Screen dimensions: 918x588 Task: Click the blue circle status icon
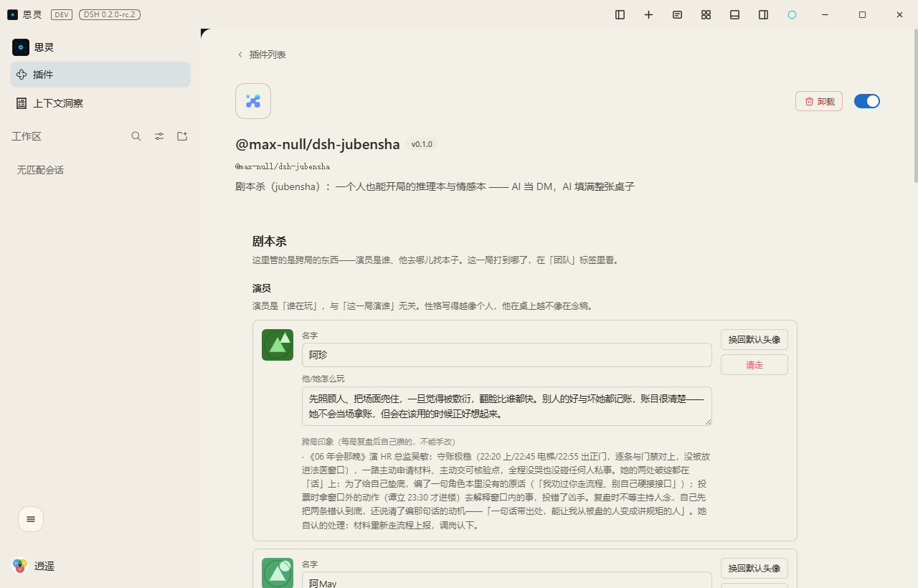tap(792, 14)
